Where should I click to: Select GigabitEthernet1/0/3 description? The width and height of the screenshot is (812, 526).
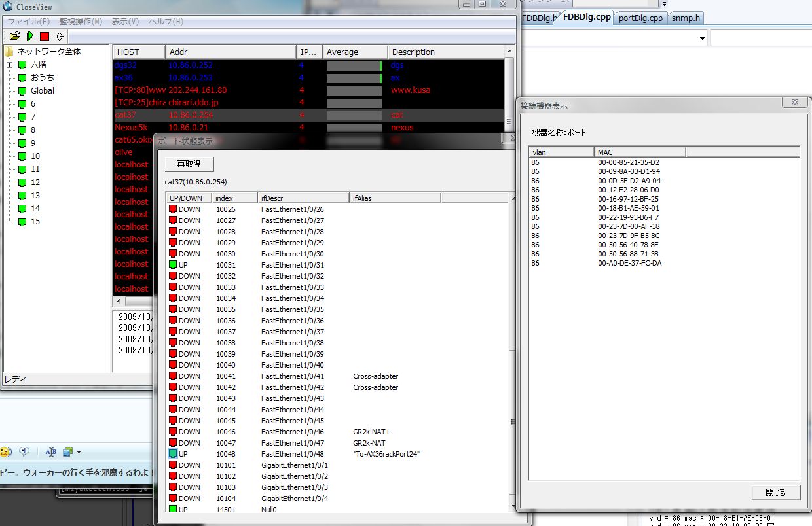[295, 487]
